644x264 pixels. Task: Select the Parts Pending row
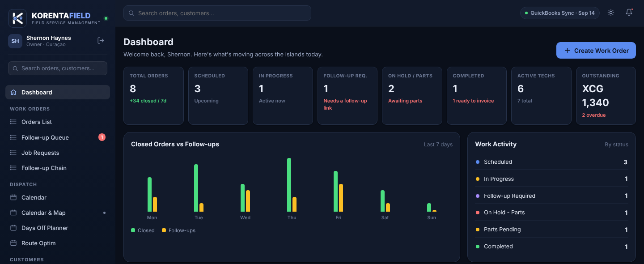(x=551, y=230)
